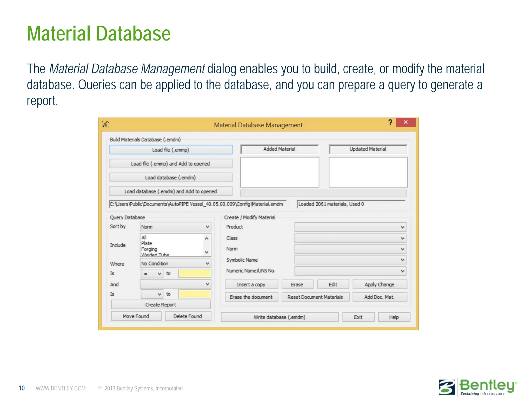Click Load database (.emdm) and Add to opened
Viewport: 532px width, 399px height.
(x=171, y=191)
